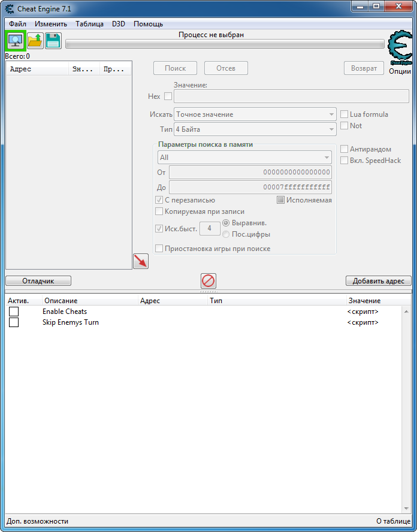The image size is (417, 532).
Task: Open the Помощь menu
Action: point(148,24)
